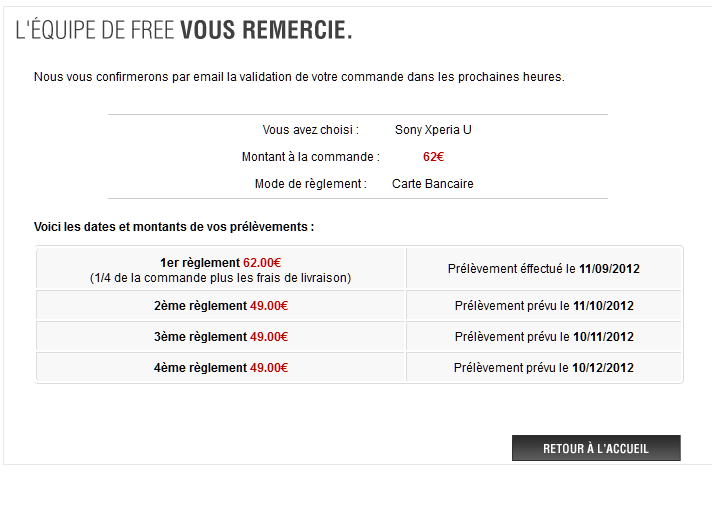
Task: Click the 'Mode de règlement' label
Action: [311, 184]
